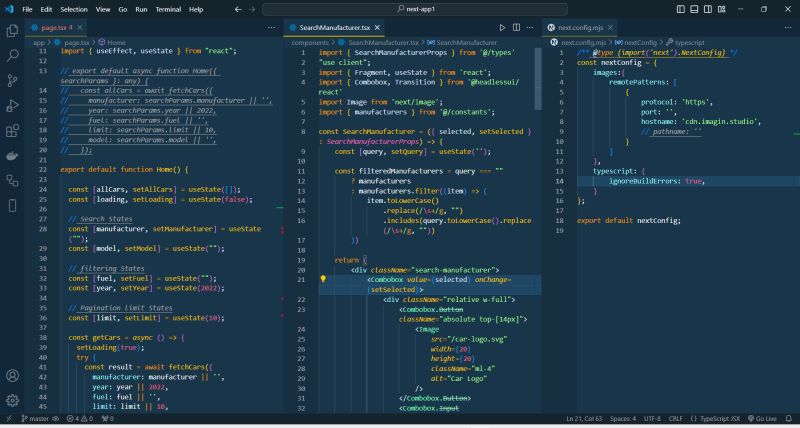This screenshot has height=428, width=800.
Task: Click the ports indicator in status bar
Action: point(108,419)
